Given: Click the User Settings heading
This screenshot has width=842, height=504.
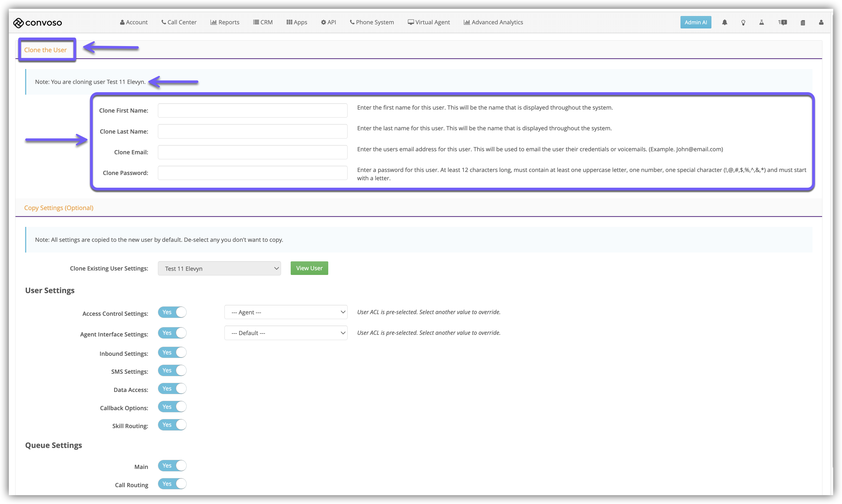Looking at the screenshot, I should pos(50,290).
